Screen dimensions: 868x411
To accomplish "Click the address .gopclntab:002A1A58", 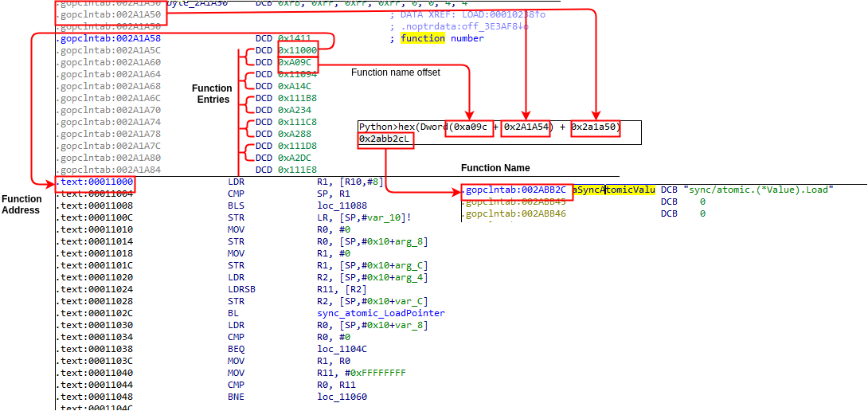I will [x=108, y=39].
